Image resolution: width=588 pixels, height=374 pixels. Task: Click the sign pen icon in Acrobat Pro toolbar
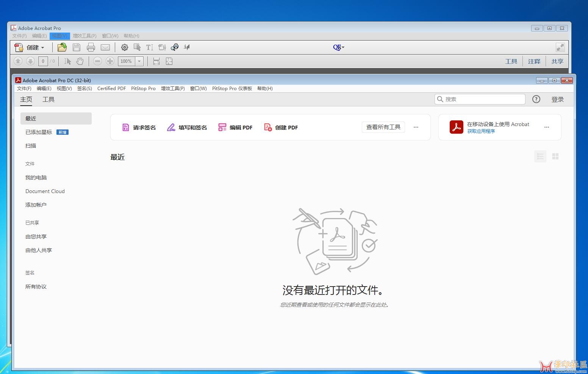tap(187, 47)
